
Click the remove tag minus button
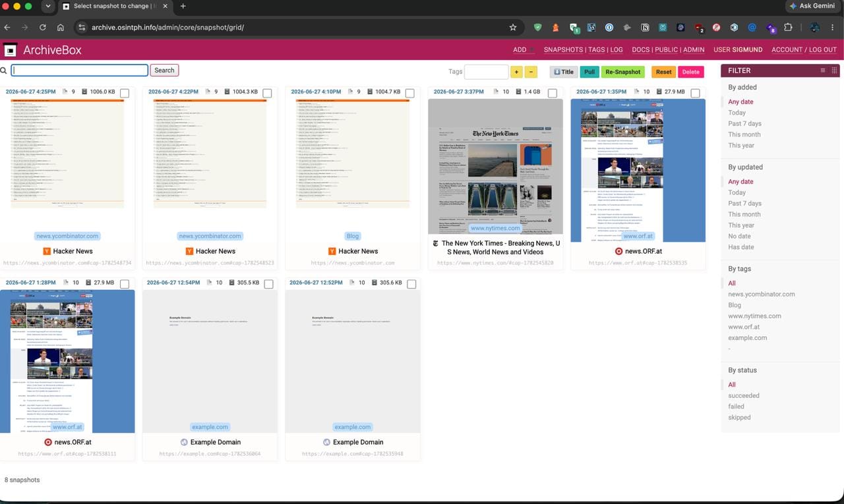[531, 72]
